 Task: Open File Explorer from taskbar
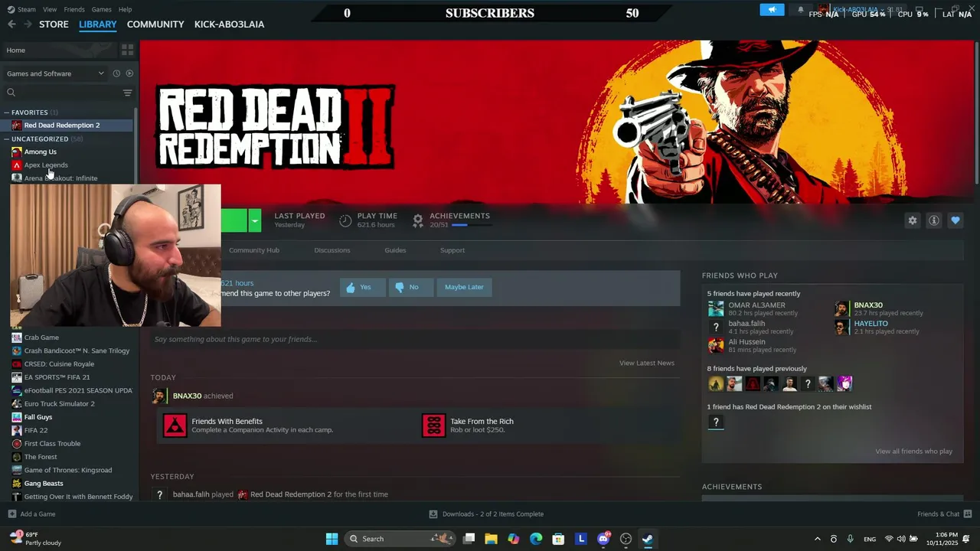click(491, 539)
